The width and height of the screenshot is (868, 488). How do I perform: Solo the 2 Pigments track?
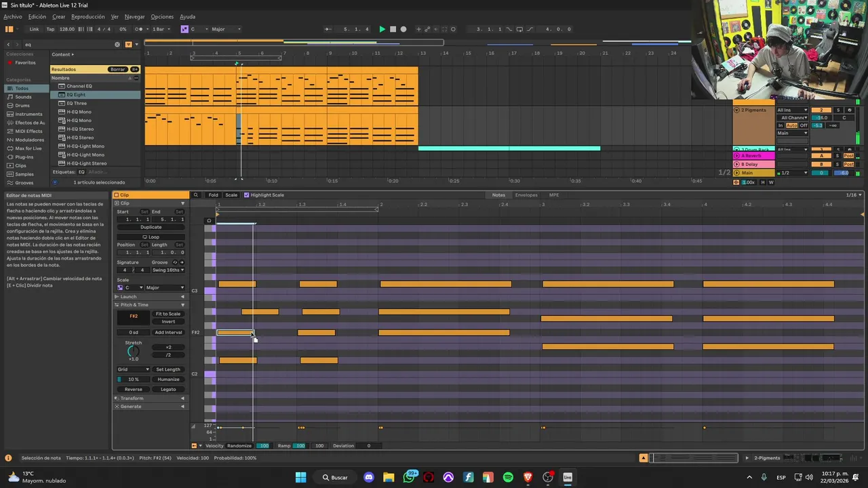pyautogui.click(x=837, y=110)
